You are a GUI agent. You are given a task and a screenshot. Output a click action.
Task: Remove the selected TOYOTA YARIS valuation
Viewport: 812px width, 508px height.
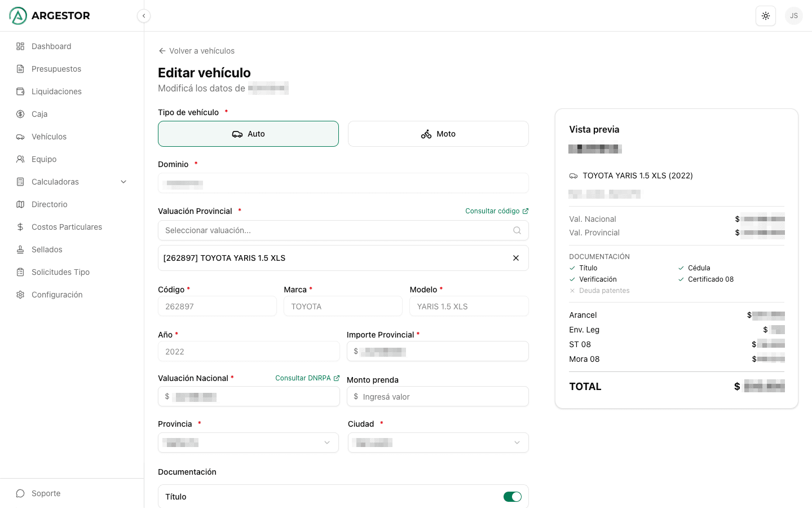coord(515,258)
